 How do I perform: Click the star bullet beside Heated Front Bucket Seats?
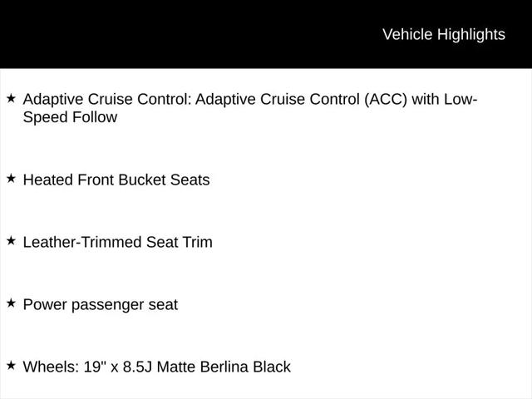tap(11, 178)
